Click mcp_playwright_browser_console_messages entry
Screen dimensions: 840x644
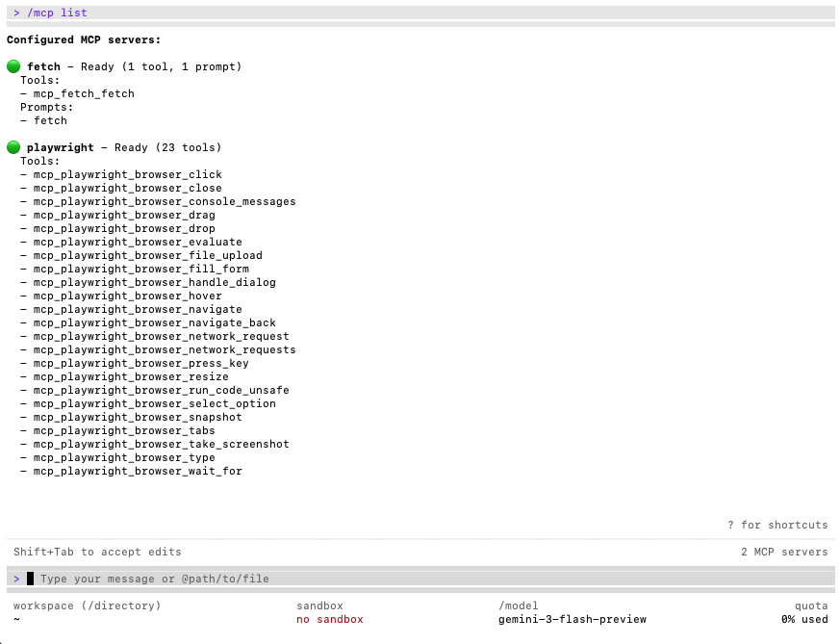pyautogui.click(x=165, y=201)
